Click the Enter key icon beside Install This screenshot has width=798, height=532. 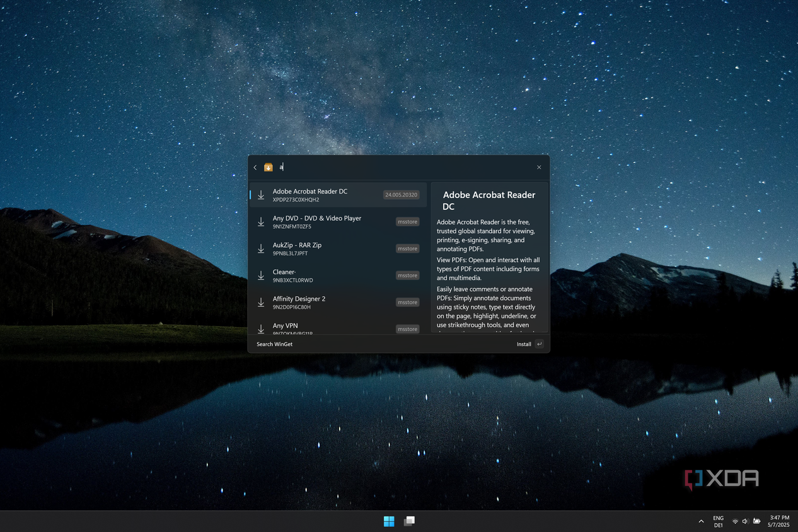tap(539, 344)
